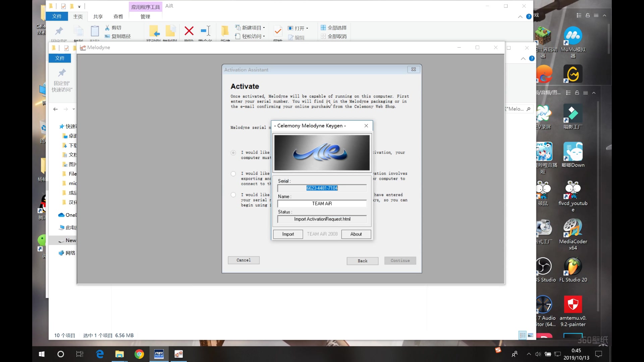
Task: Collapse the ribbon with the chevron
Action: click(520, 16)
